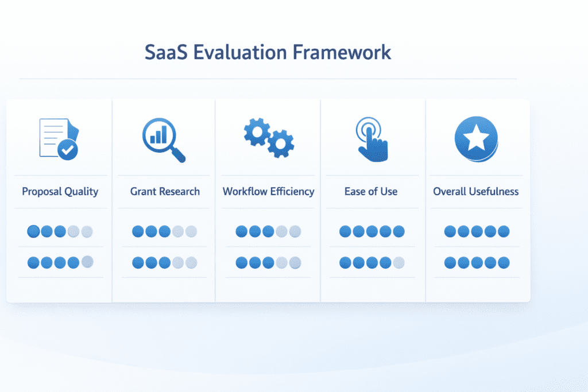
Task: Click Ease of Use second rating dots row
Action: point(372,262)
